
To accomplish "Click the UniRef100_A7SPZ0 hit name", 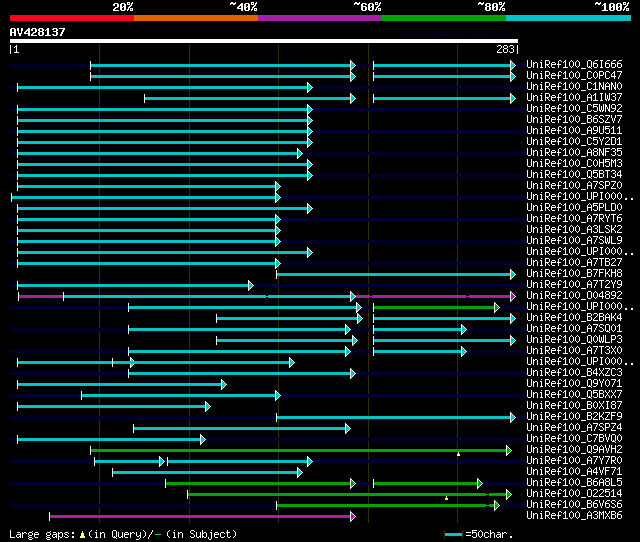I will (x=574, y=186).
